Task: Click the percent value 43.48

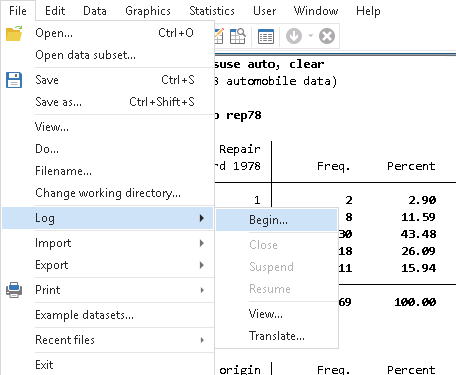Action: (x=419, y=234)
